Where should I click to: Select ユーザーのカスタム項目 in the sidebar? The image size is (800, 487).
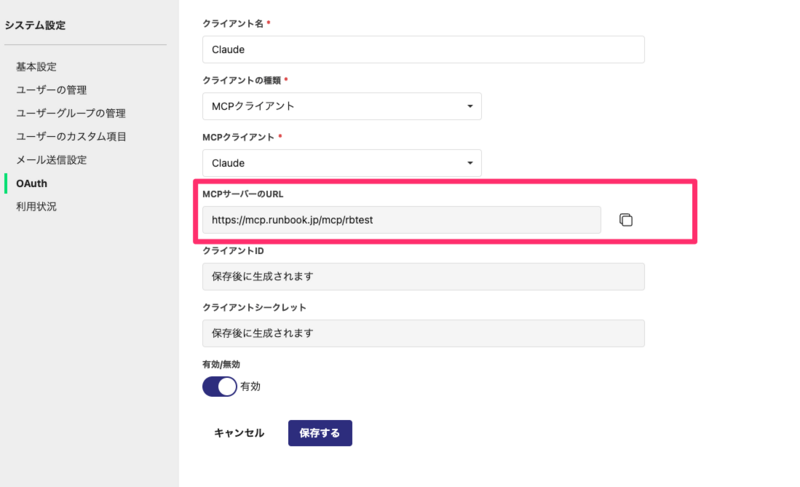pyautogui.click(x=71, y=137)
